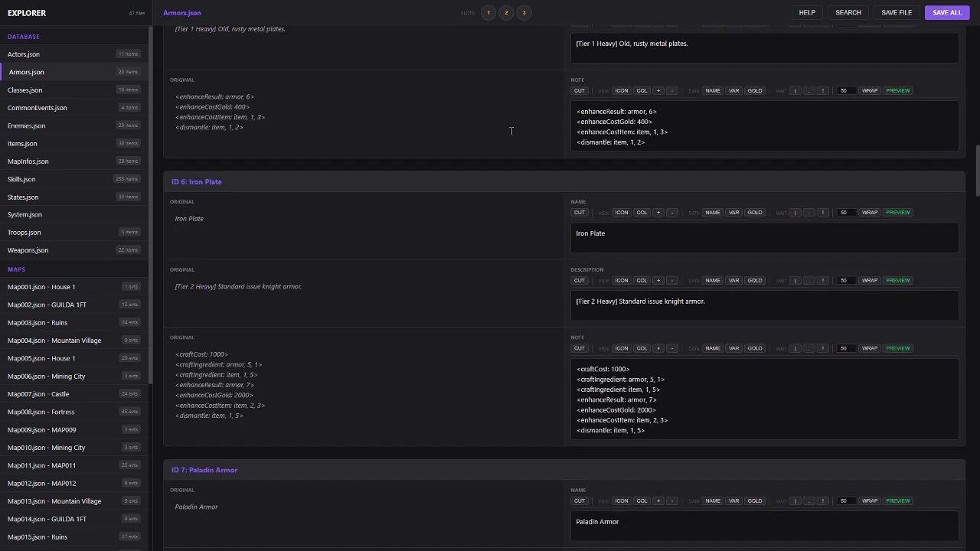The width and height of the screenshot is (980, 551).
Task: Toggle PREVIEW for Iron Plate note field
Action: (898, 348)
